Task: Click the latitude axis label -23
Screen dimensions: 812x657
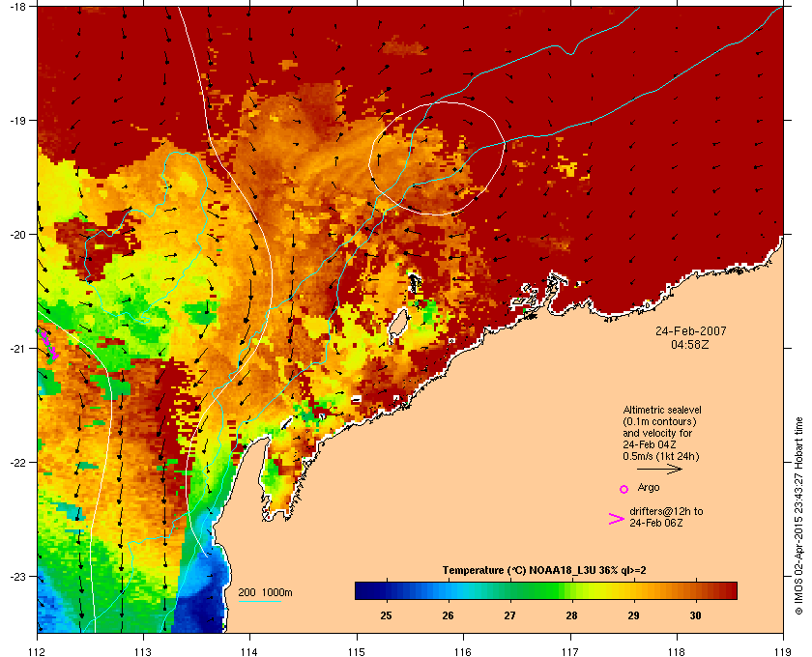Action: tap(18, 576)
